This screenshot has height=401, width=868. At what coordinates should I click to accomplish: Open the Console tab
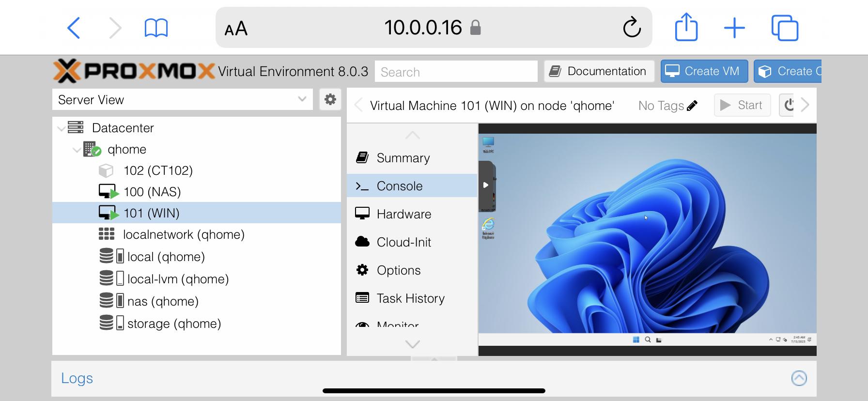point(412,186)
